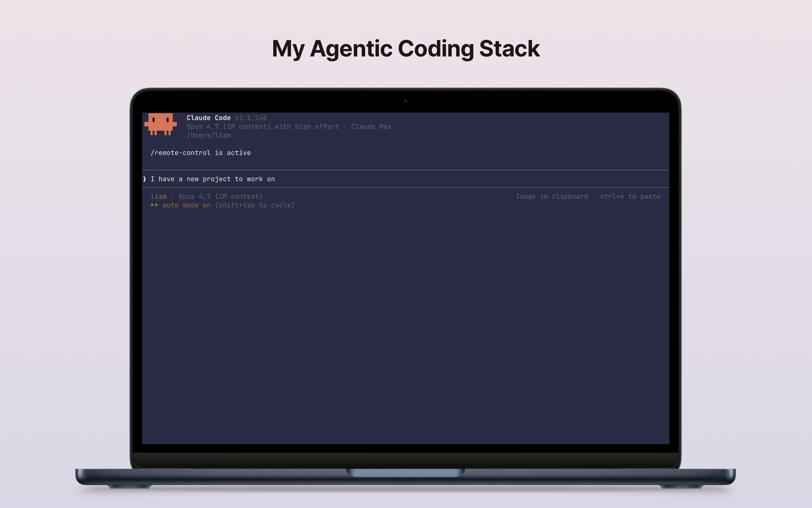Click the orange Claude Code mascot icon
The height and width of the screenshot is (508, 812).
160,124
